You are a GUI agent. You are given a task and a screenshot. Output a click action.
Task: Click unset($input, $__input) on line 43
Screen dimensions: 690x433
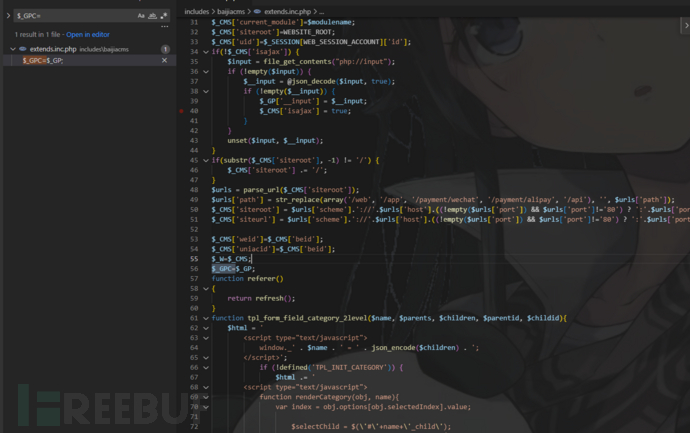[x=275, y=141]
